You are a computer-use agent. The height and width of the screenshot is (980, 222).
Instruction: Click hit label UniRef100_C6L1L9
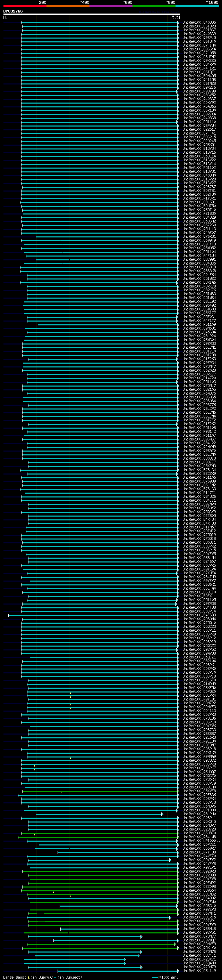pyautogui.click(x=199, y=971)
